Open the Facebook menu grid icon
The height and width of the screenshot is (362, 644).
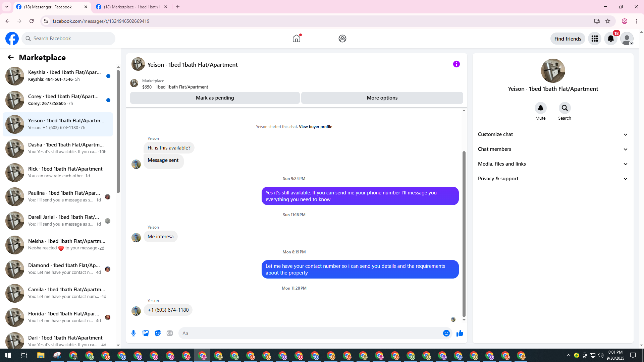click(594, 39)
